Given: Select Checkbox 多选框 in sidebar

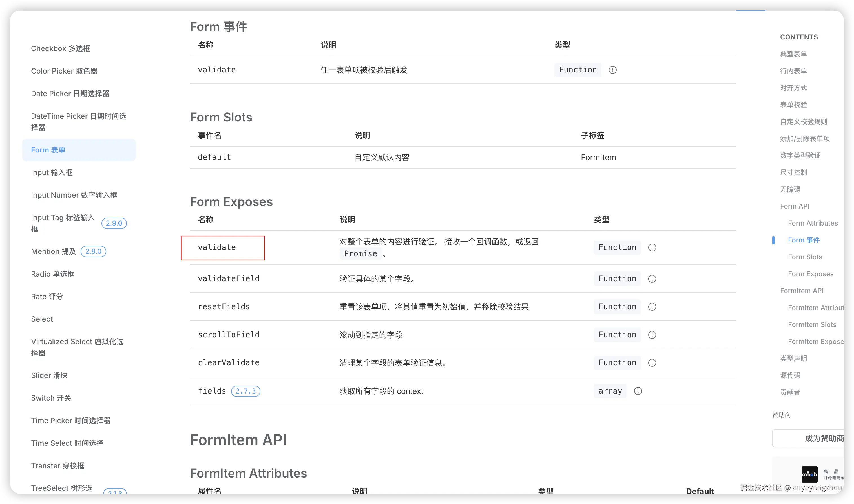Looking at the screenshot, I should click(60, 48).
